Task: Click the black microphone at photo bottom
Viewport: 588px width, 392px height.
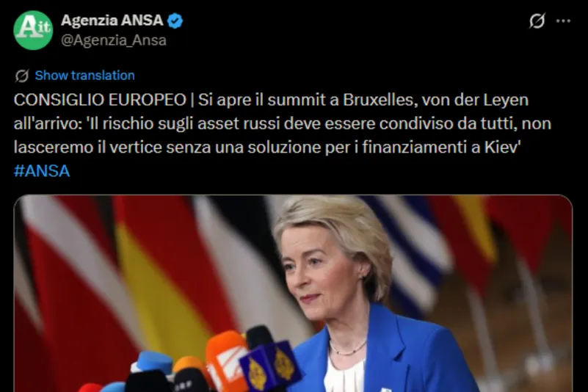Action: coord(148,382)
